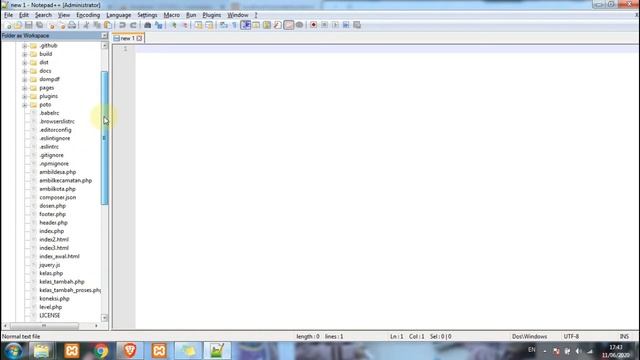
Task: Click the workspace scrollbar down arrow
Action: [x=104, y=318]
